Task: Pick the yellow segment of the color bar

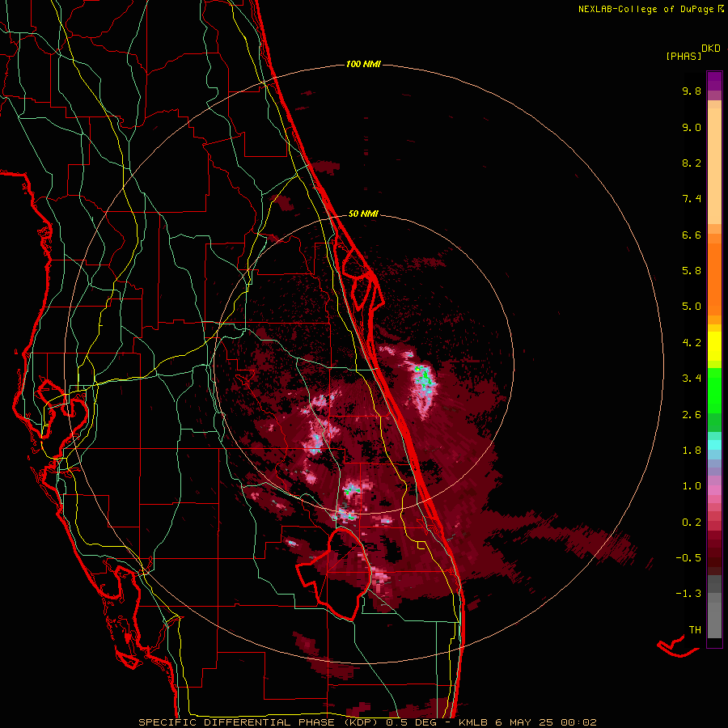Action: (714, 346)
